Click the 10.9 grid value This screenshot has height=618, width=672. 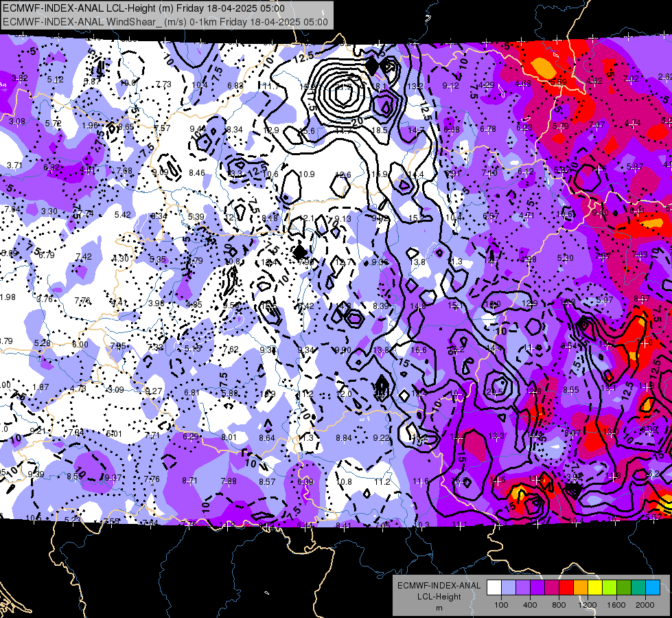coord(307,174)
